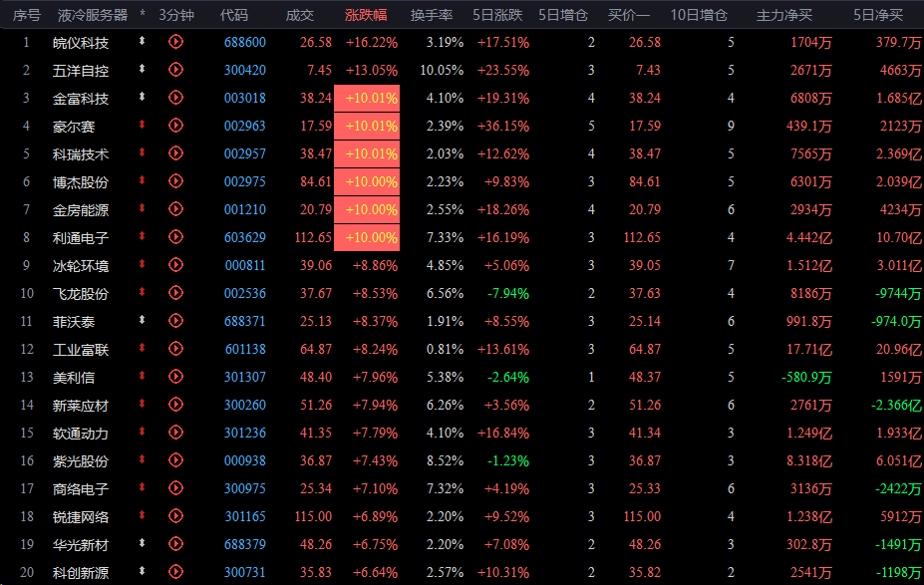This screenshot has height=585, width=924.
Task: Open 冰轮环境 3-minute play icon
Action: 175,265
